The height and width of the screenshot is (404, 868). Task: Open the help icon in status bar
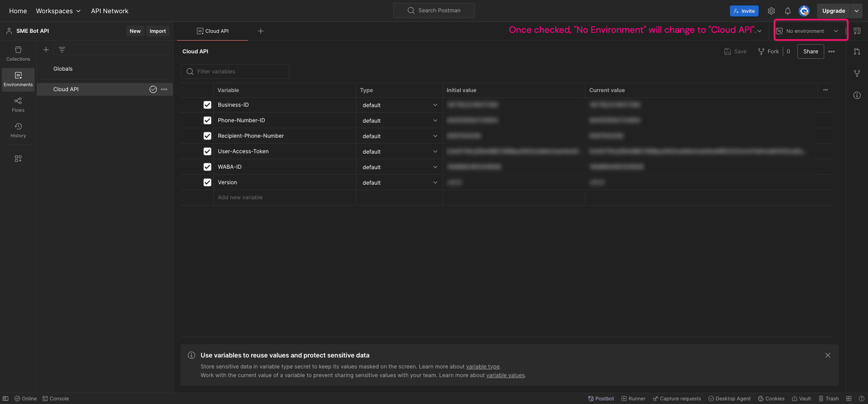click(861, 399)
